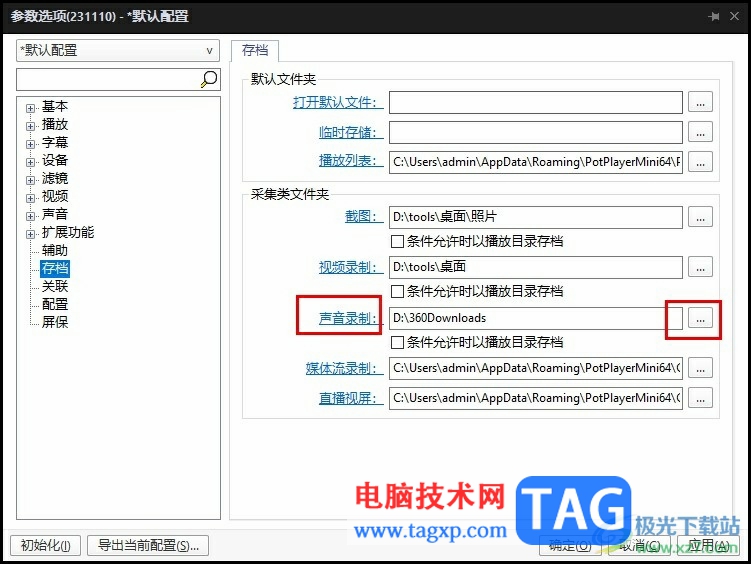The width and height of the screenshot is (751, 564).
Task: Enable playback-directory saving under 视频录制
Action: coord(397,291)
